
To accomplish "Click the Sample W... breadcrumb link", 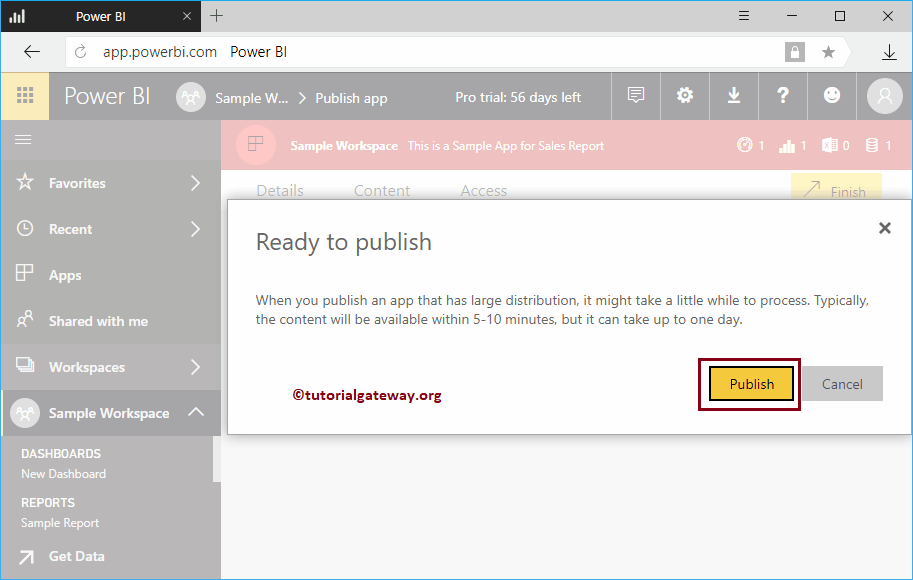I will (x=252, y=98).
